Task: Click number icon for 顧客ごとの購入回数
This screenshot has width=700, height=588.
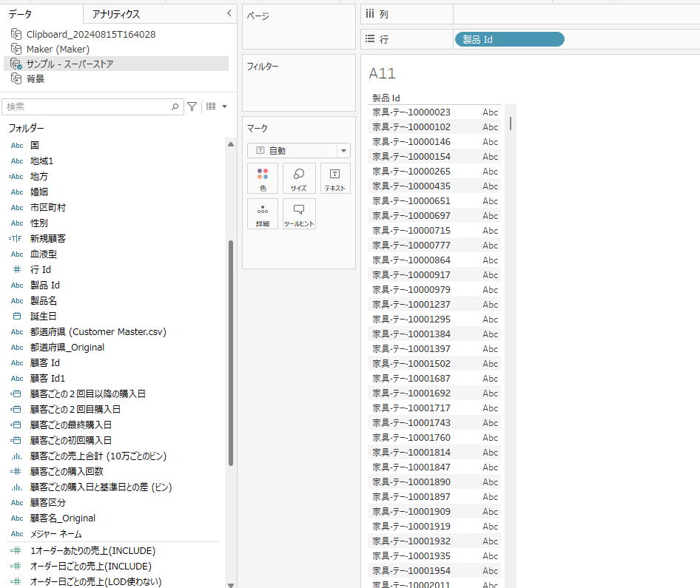Action: point(16,472)
